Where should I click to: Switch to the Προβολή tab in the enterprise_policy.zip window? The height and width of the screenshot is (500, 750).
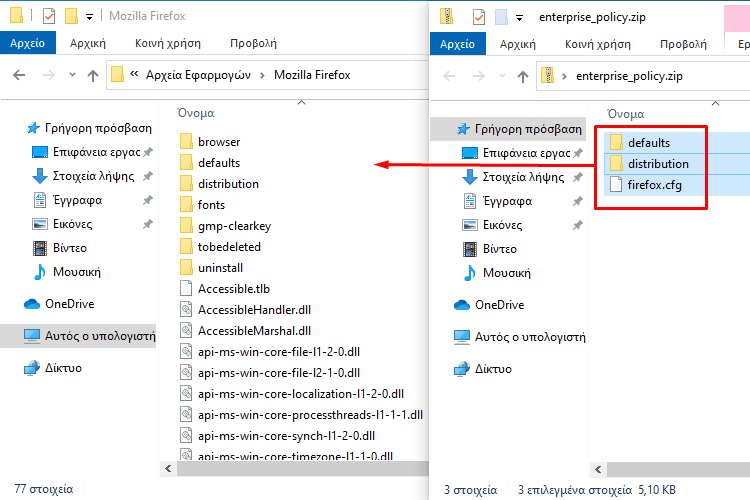683,44
